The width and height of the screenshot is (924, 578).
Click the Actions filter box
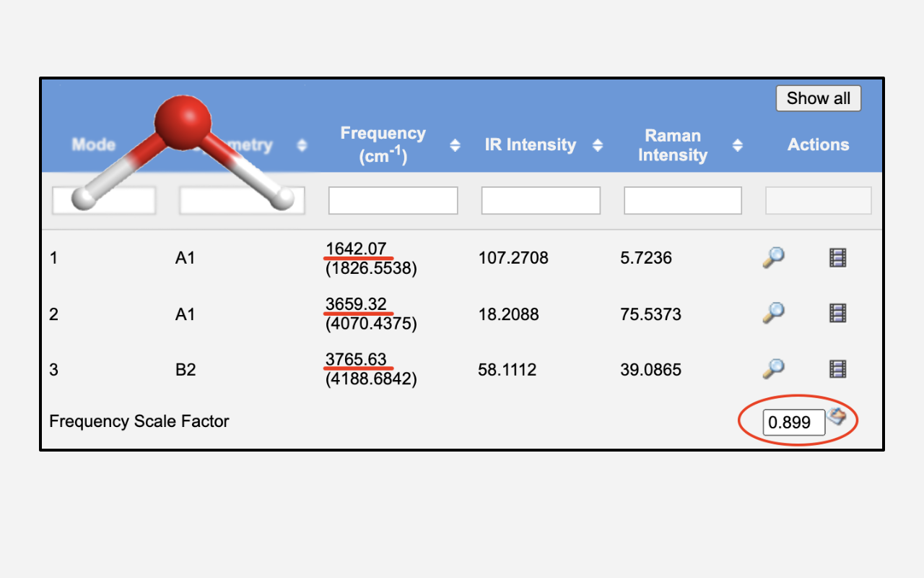pos(818,201)
